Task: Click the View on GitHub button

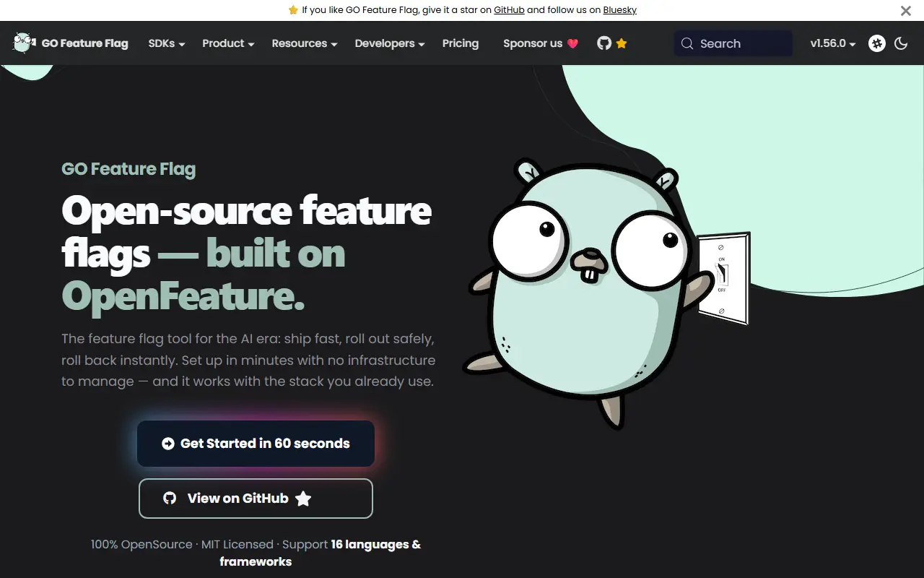Action: coord(256,499)
